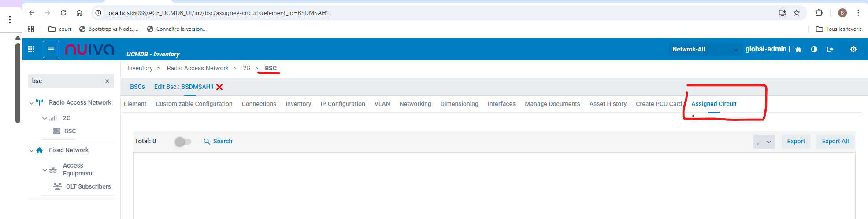This screenshot has height=219, width=868.
Task: Open settings gear icon
Action: (853, 49)
